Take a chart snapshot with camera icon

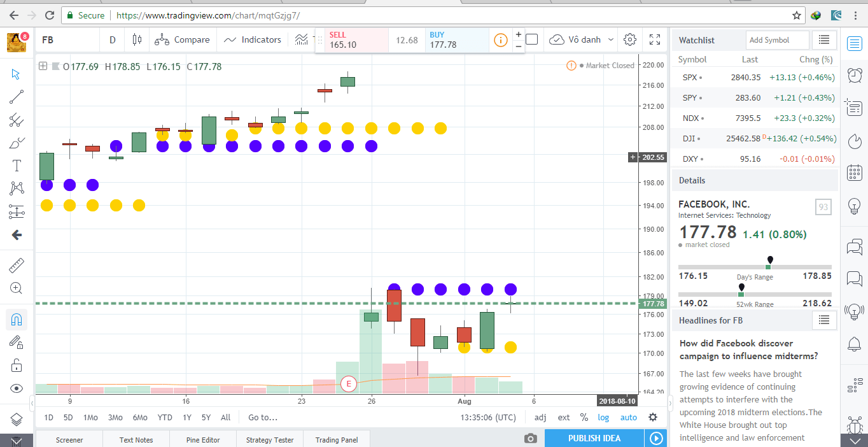pos(529,438)
